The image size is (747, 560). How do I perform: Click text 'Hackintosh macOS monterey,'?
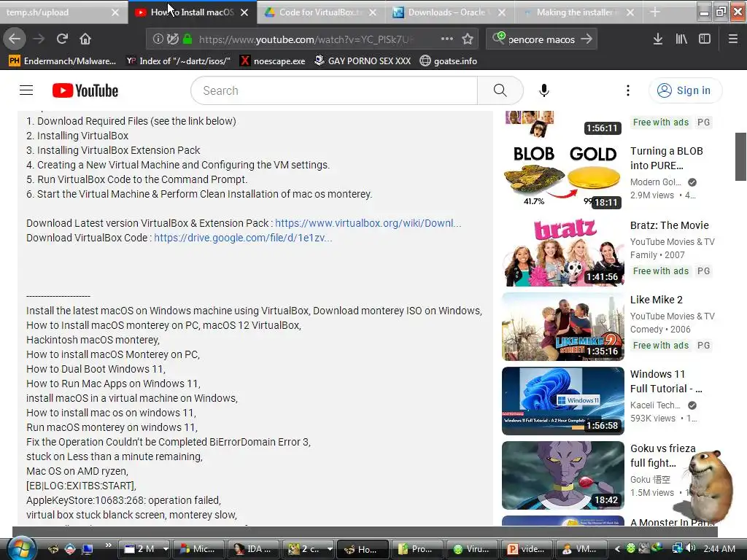(93, 340)
